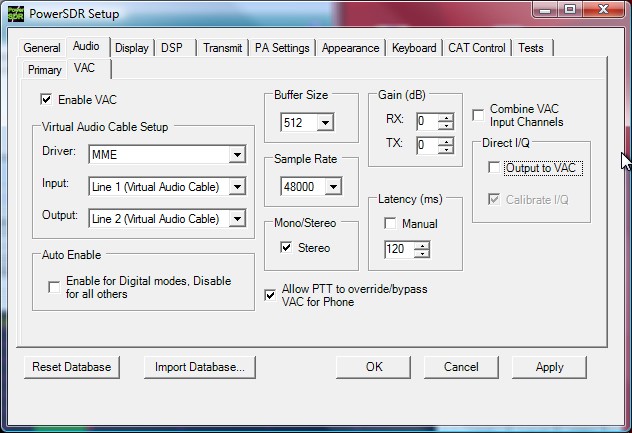Click the Reset Database button
The image size is (632, 433).
click(x=72, y=367)
